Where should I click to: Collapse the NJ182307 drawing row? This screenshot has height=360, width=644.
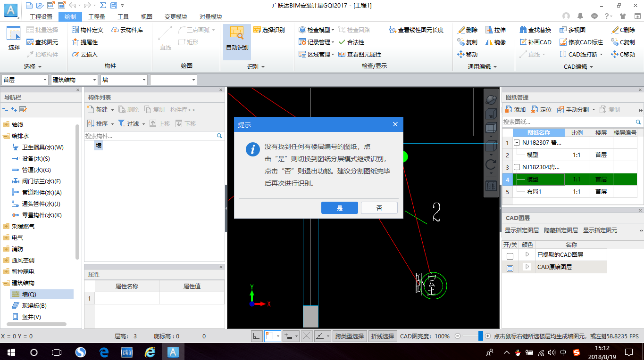coord(517,142)
